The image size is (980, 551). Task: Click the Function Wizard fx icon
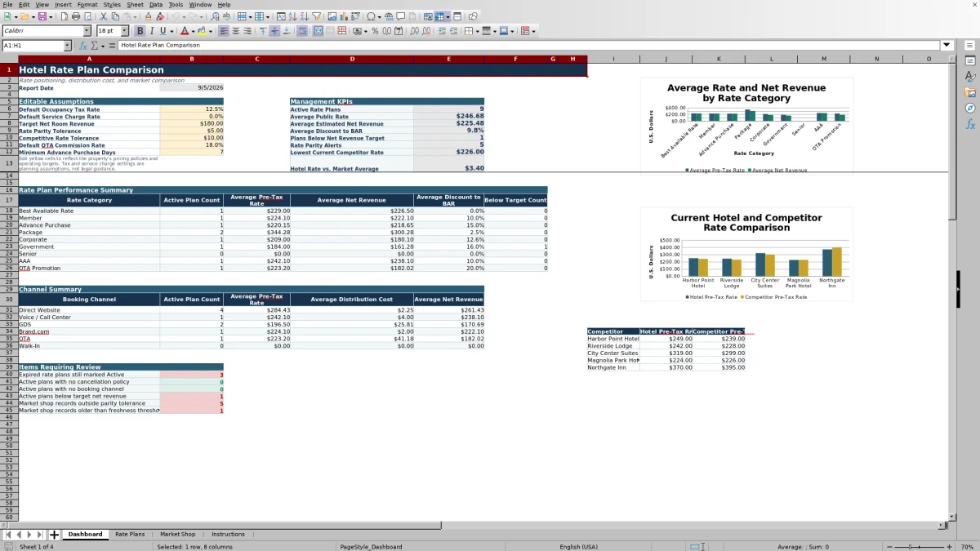pyautogui.click(x=83, y=46)
